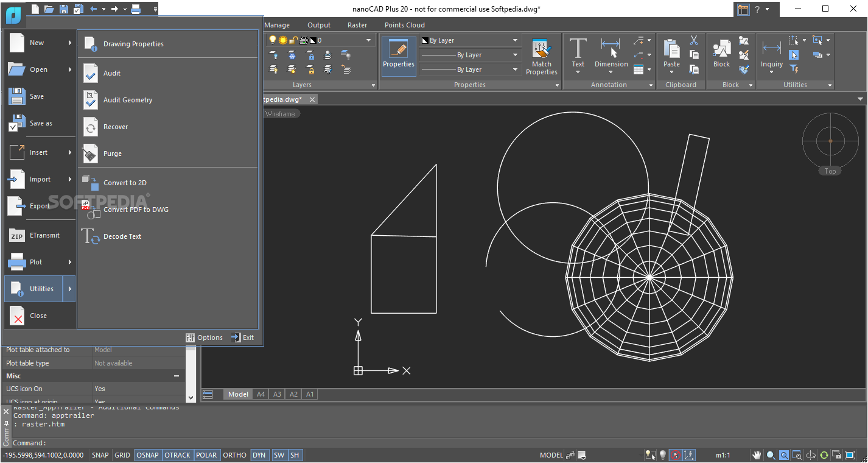The height and width of the screenshot is (463, 868).
Task: Expand the Text tool dropdown arrow
Action: [578, 72]
